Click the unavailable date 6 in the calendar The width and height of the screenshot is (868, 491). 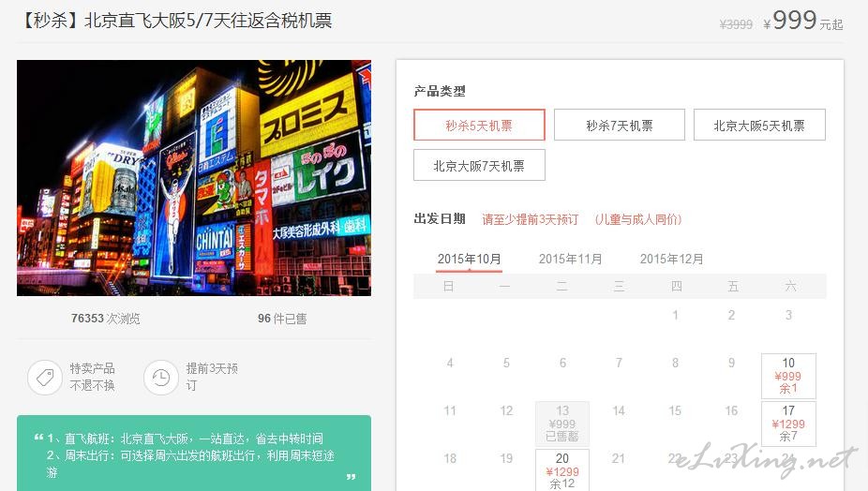[562, 364]
